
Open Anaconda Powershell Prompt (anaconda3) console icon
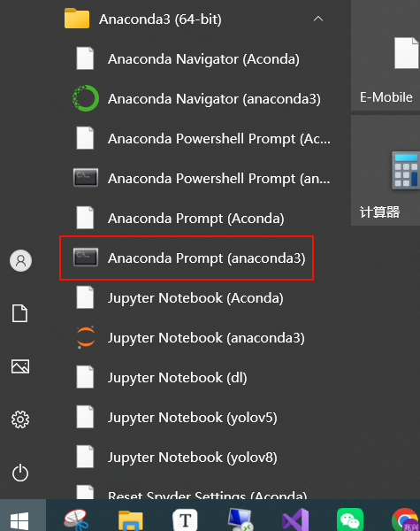point(86,178)
